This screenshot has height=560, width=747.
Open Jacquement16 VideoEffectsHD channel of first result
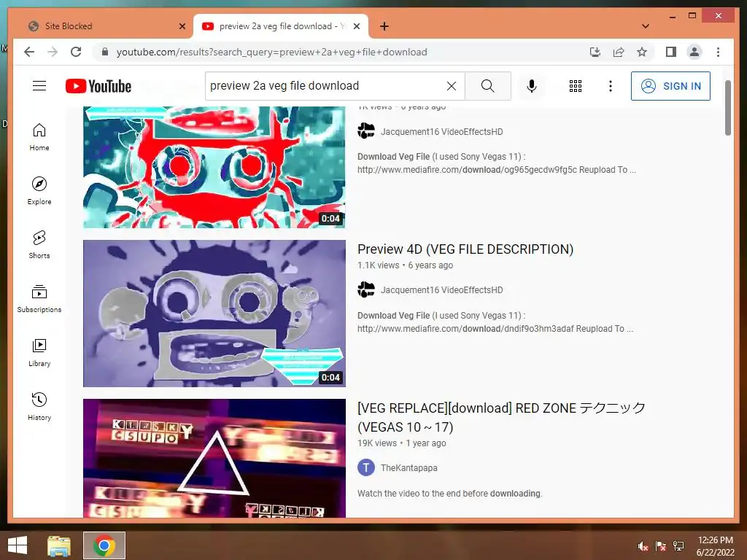[x=441, y=132]
